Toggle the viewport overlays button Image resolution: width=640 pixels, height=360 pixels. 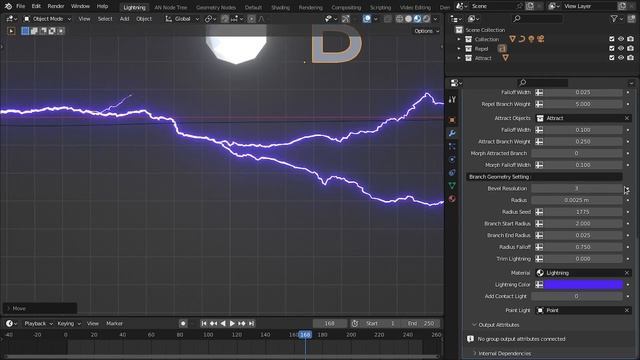(367, 19)
